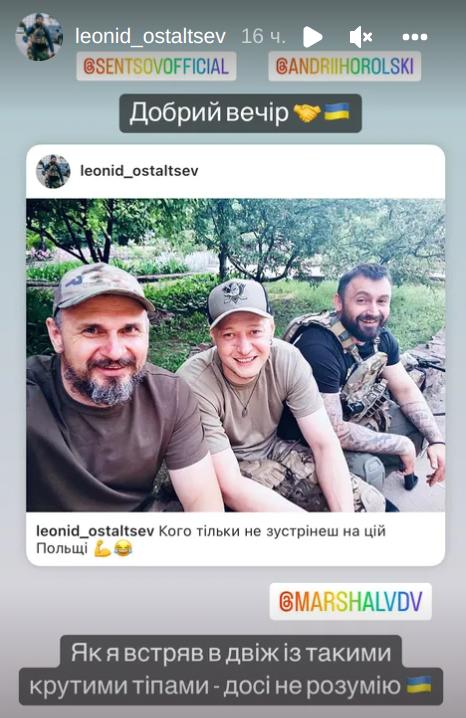
Task: Open leonid_ostaltsev username in shared post header
Action: (139, 171)
